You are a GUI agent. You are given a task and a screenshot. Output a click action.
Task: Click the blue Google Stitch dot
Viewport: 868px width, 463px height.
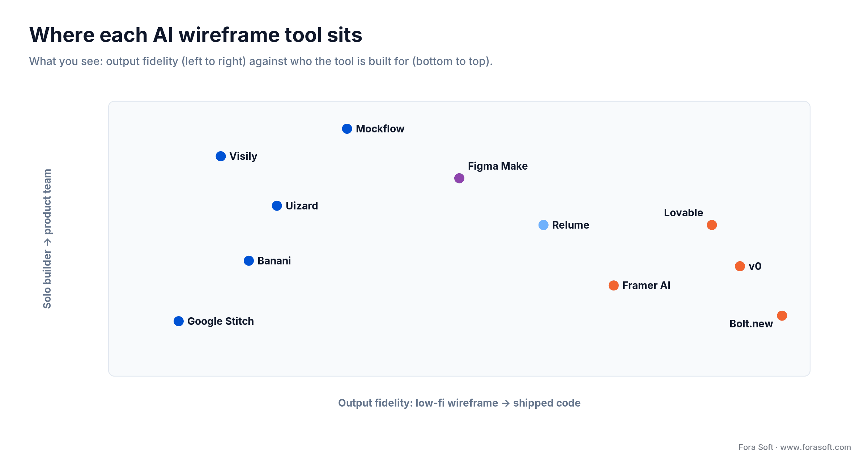tap(179, 321)
